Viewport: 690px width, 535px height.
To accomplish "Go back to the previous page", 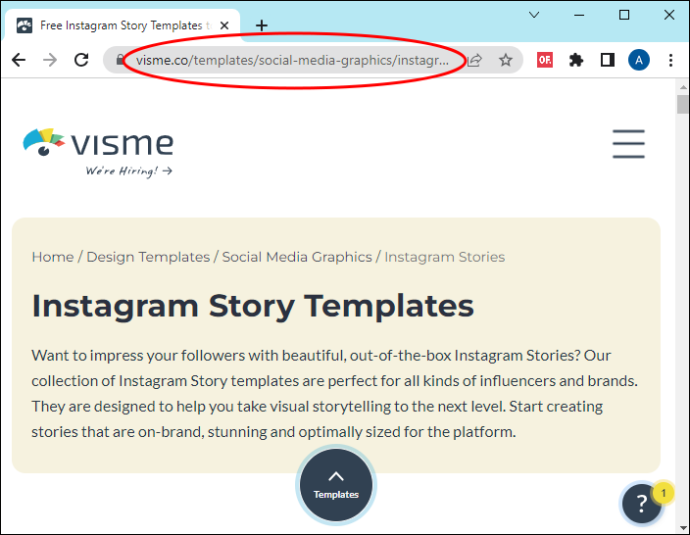I will point(18,60).
